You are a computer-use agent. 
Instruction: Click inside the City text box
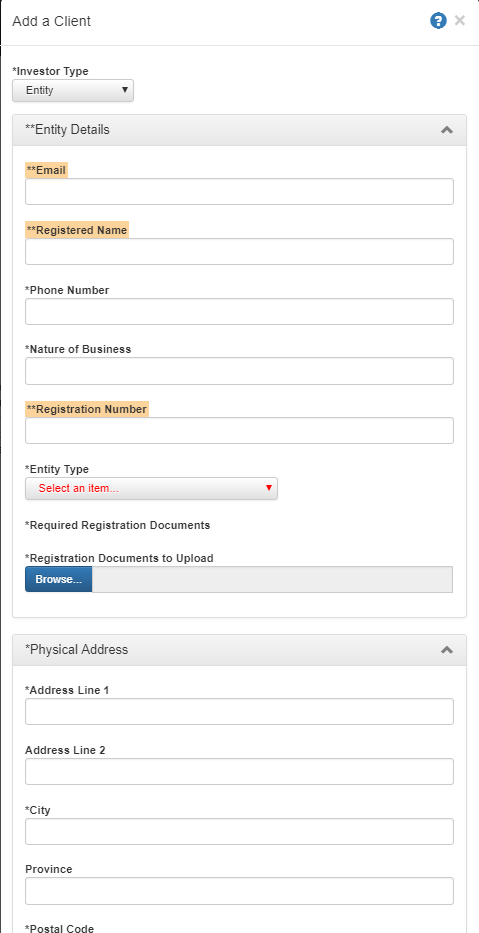(x=239, y=832)
